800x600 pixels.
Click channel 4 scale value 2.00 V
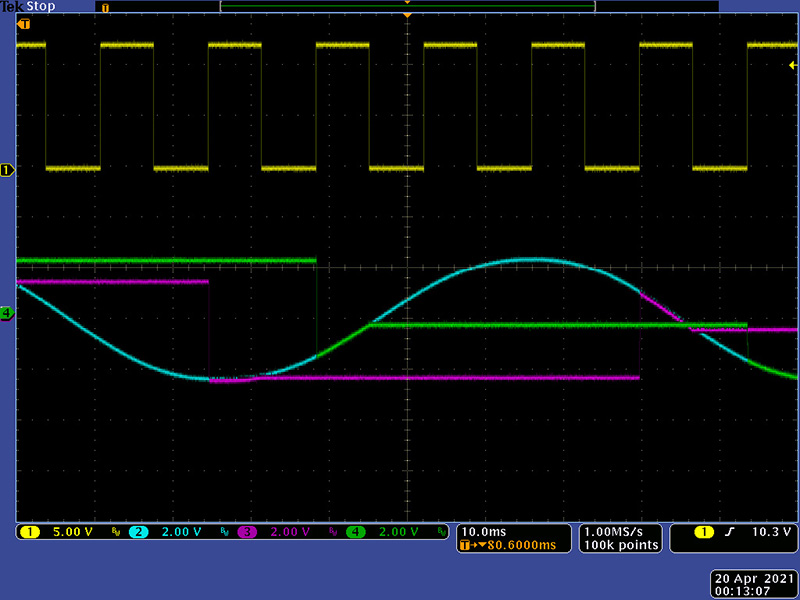pos(398,532)
